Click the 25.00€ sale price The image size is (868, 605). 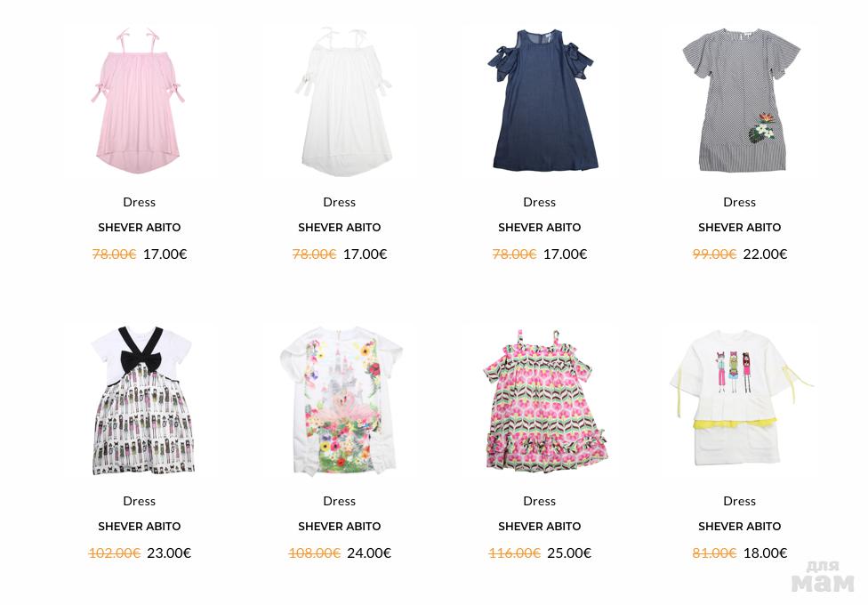[x=569, y=553]
